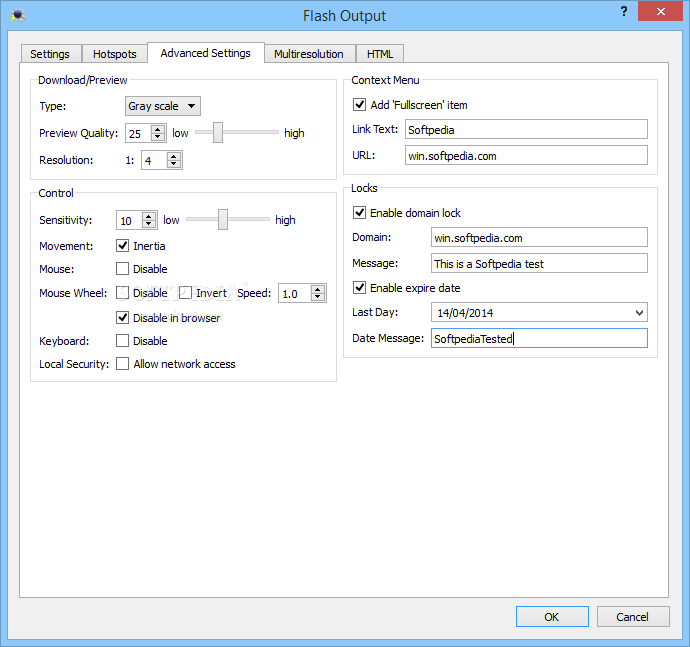
Task: Increase Mouse Wheel Speed with up arrow
Action: (x=318, y=290)
